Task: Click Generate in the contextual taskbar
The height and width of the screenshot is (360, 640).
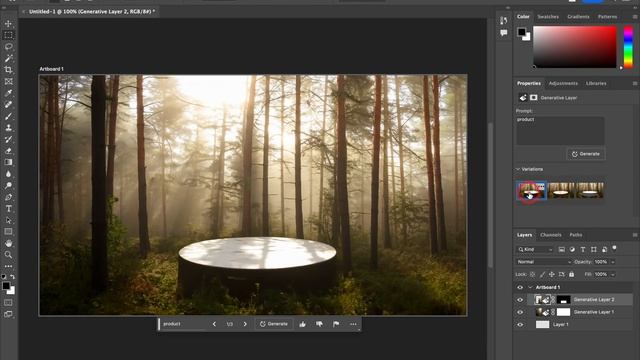Action: [273, 324]
